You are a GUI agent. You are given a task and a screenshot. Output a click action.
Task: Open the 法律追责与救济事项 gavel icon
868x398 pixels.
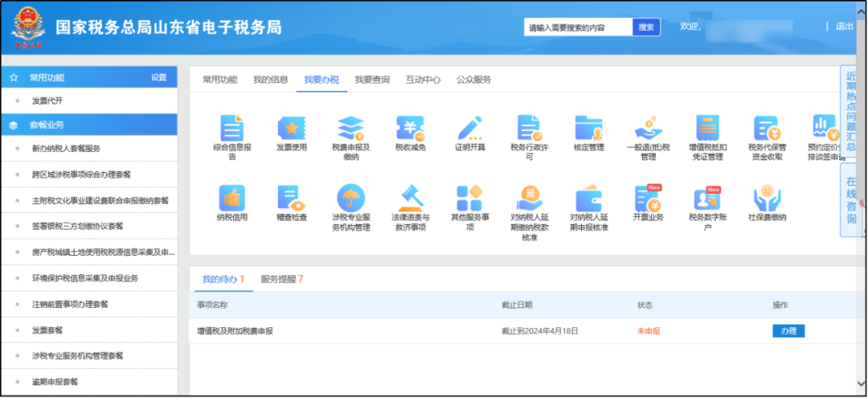click(x=410, y=198)
